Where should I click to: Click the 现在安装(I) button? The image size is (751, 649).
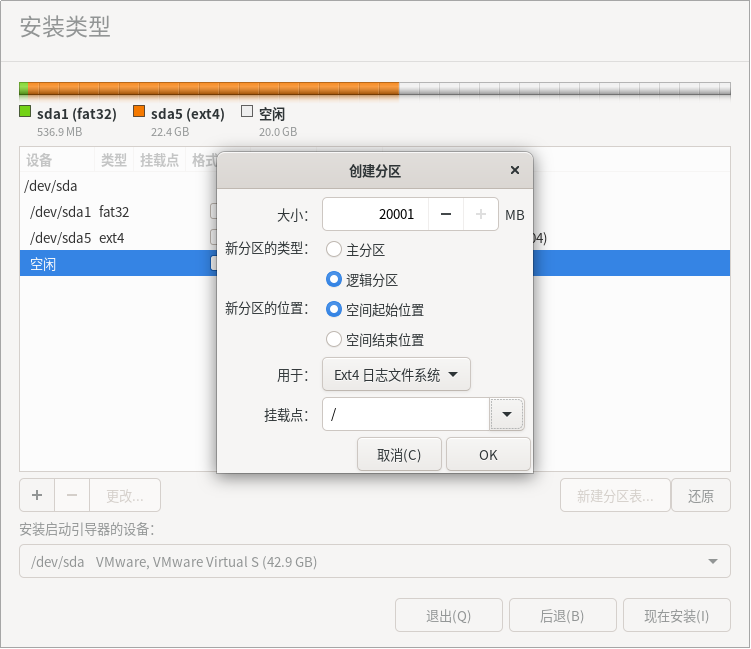click(677, 615)
